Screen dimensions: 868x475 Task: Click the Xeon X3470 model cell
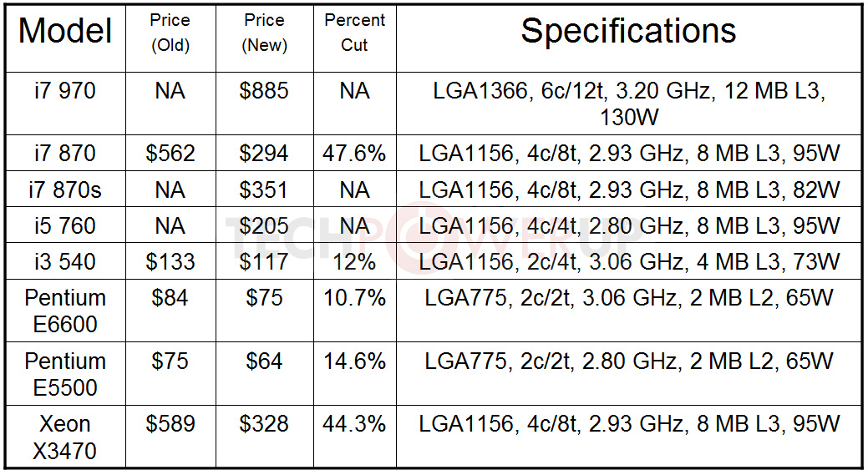[65, 437]
